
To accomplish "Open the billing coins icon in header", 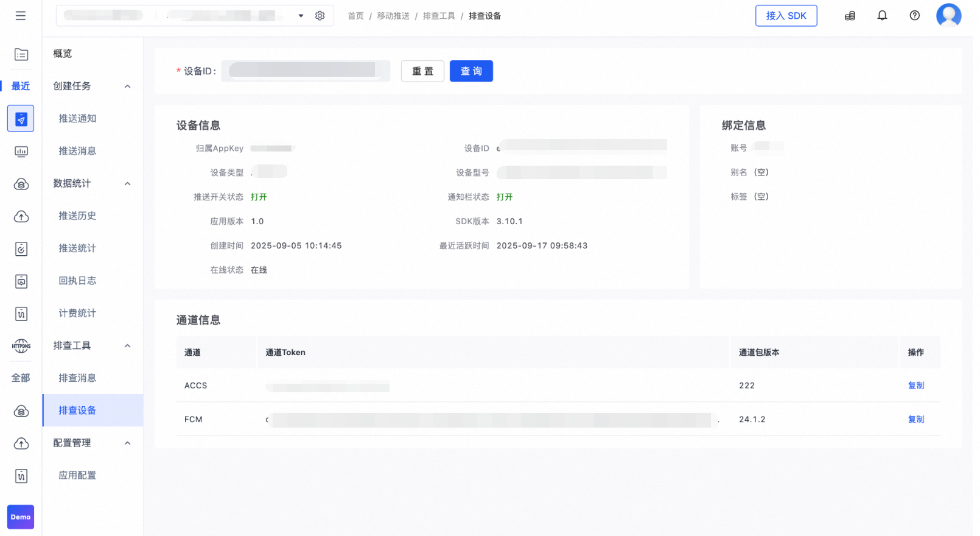I will coord(850,16).
